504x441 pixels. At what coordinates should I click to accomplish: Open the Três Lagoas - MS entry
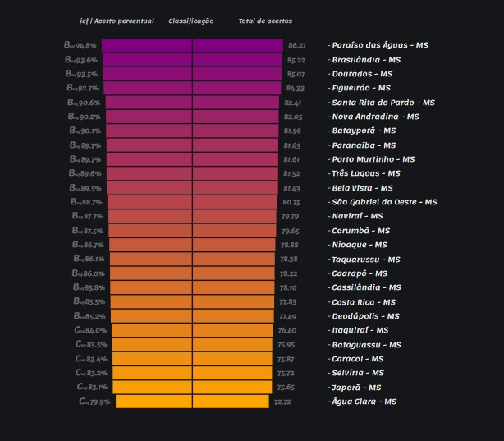coord(365,173)
